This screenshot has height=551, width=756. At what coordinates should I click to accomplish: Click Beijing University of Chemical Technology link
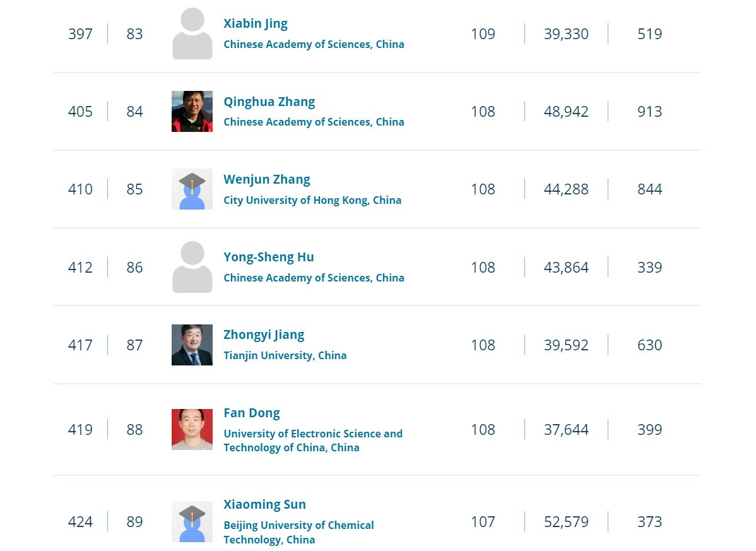298,532
